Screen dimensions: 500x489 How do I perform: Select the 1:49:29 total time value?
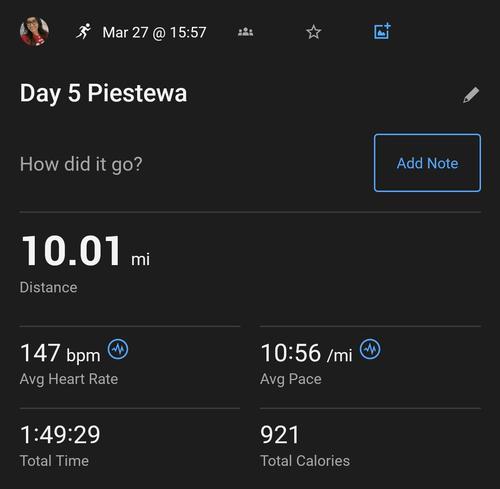coord(60,435)
